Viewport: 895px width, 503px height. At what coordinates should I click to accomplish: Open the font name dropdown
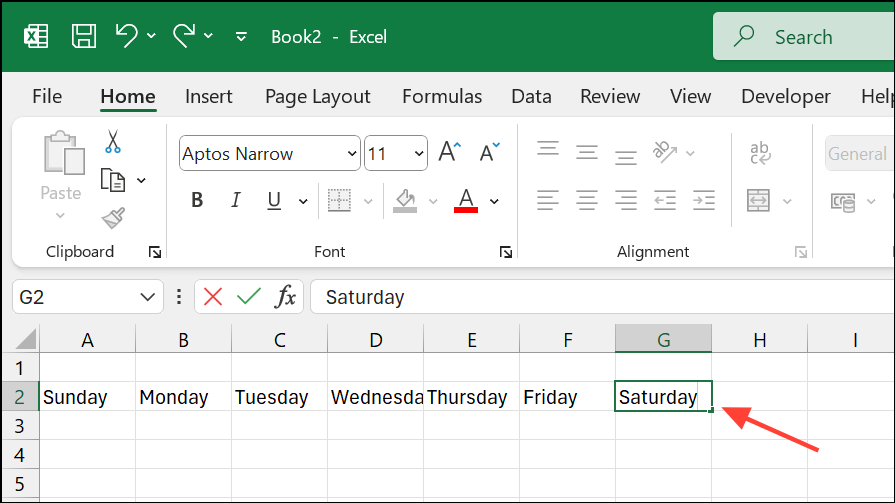point(351,154)
